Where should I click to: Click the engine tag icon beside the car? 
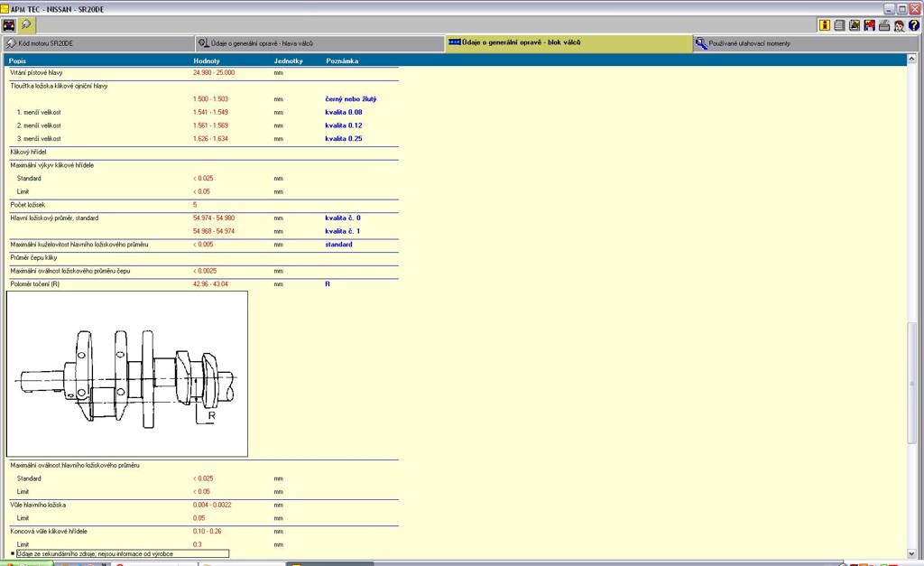26,25
